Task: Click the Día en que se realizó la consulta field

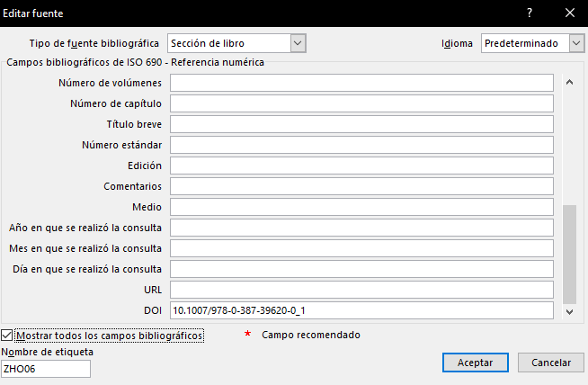Action: (x=361, y=269)
